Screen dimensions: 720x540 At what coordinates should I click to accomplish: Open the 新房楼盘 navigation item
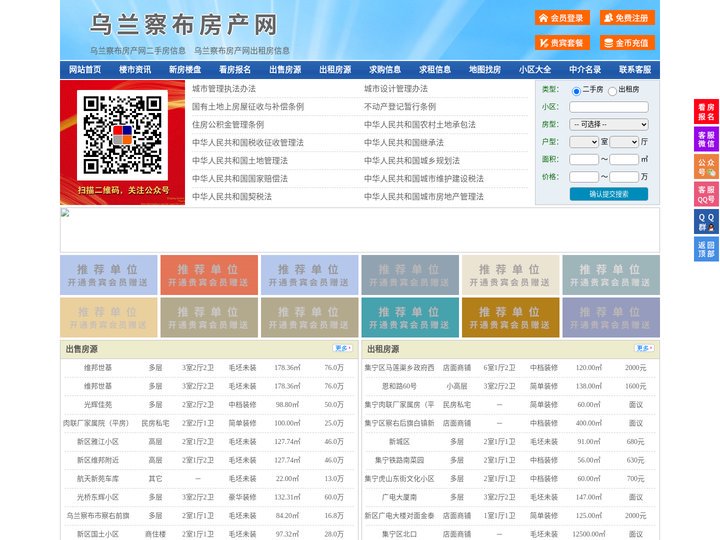pos(185,70)
